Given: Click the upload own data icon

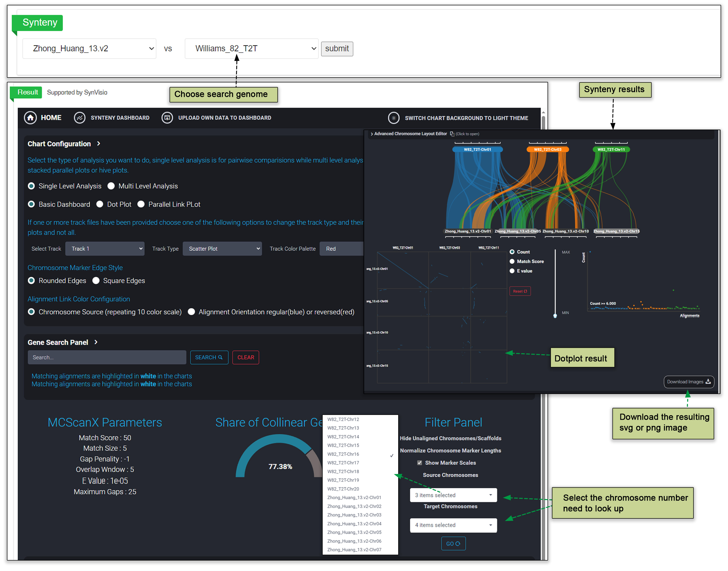Looking at the screenshot, I should tap(167, 118).
